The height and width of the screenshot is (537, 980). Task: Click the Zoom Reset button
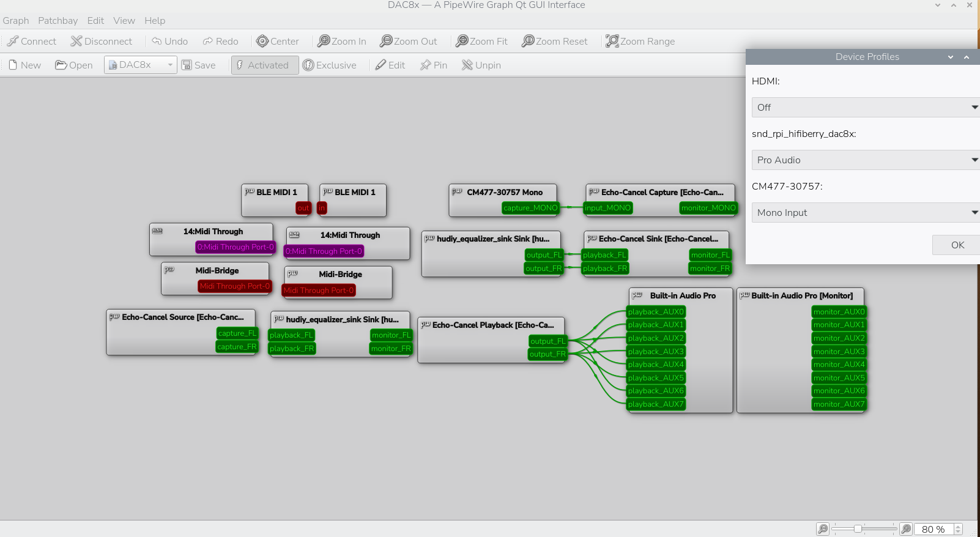554,42
